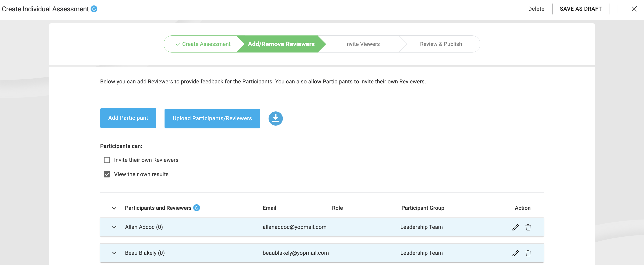Enable Invite their own Reviewers checkbox

coord(107,160)
